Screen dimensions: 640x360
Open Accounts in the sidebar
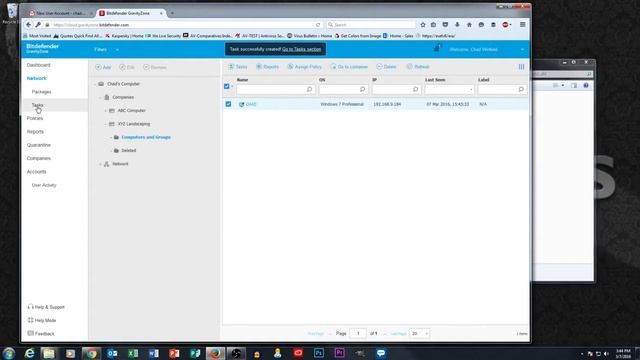36,171
